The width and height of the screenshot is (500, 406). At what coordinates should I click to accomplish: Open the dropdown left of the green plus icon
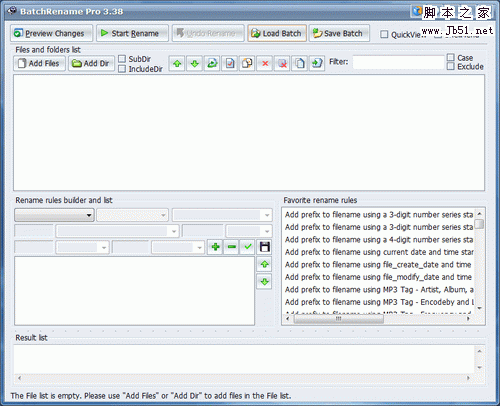[x=178, y=247]
